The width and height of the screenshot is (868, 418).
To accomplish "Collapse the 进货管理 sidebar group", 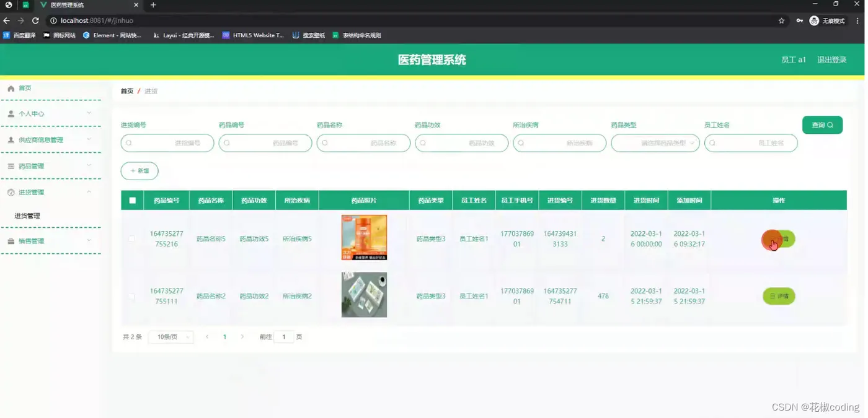I will [x=50, y=192].
